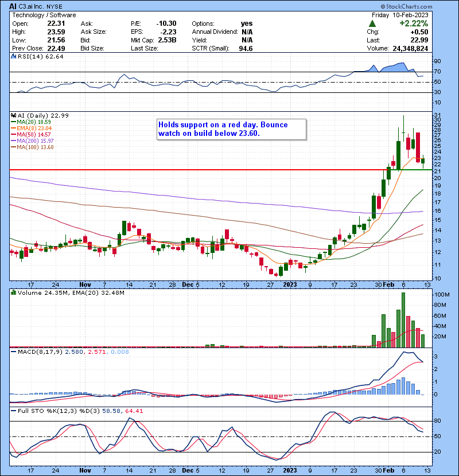This screenshot has height=476, width=459.
Task: Click the Chg value +0.50
Action: (x=419, y=32)
